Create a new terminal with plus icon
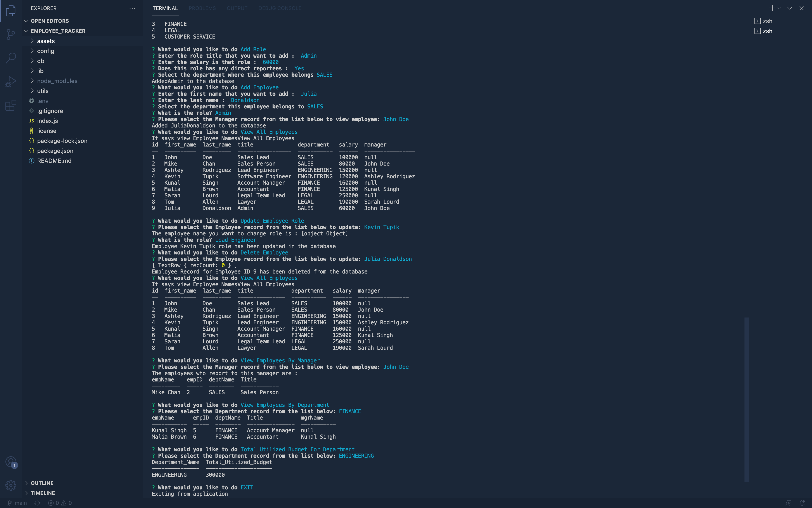The image size is (812, 508). click(772, 8)
